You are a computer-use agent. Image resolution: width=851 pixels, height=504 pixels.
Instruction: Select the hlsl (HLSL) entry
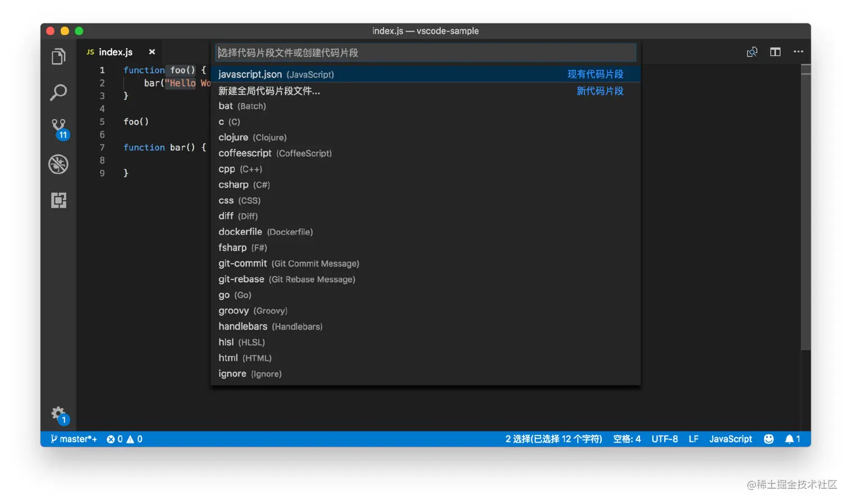pos(425,342)
